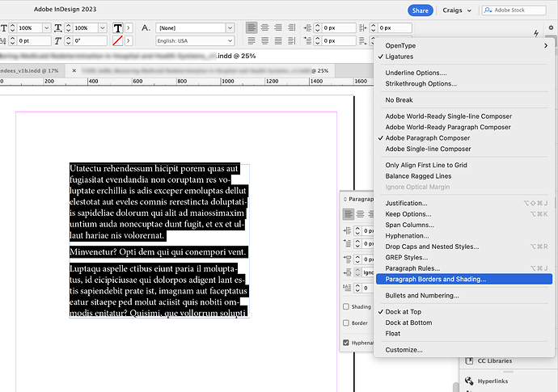Choose Paragraph Borders and Shading menu item
Image resolution: width=558 pixels, height=392 pixels.
pyautogui.click(x=464, y=279)
